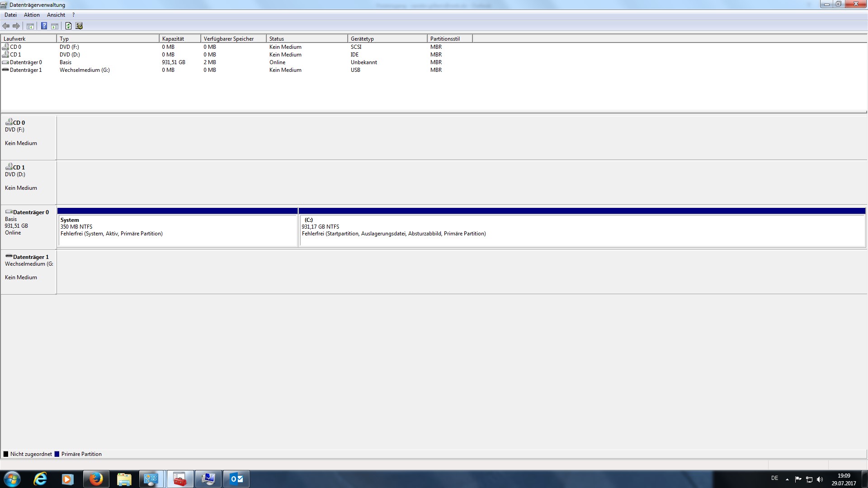This screenshot has height=488, width=868.
Task: Click the Unbekannt device type cell
Action: coord(364,62)
